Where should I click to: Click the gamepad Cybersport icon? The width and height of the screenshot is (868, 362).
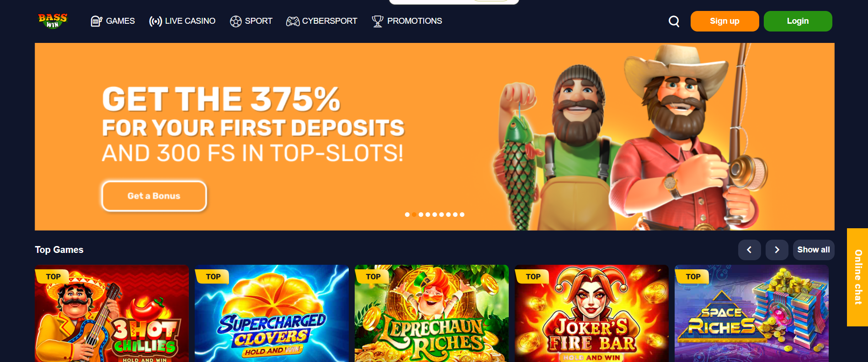tap(293, 21)
